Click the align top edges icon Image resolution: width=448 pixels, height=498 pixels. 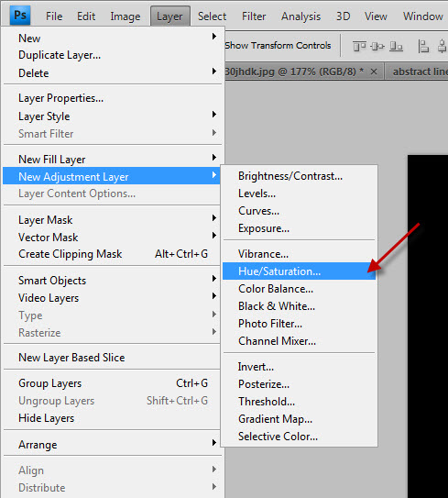click(359, 47)
